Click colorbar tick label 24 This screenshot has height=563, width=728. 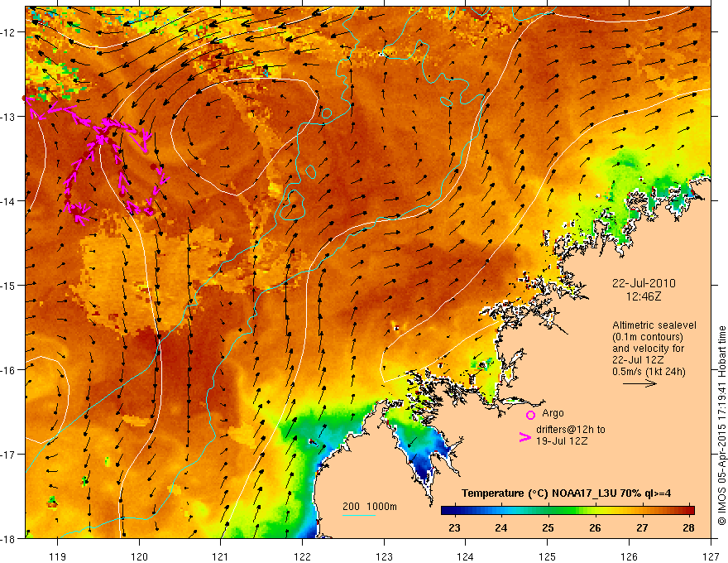(501, 527)
